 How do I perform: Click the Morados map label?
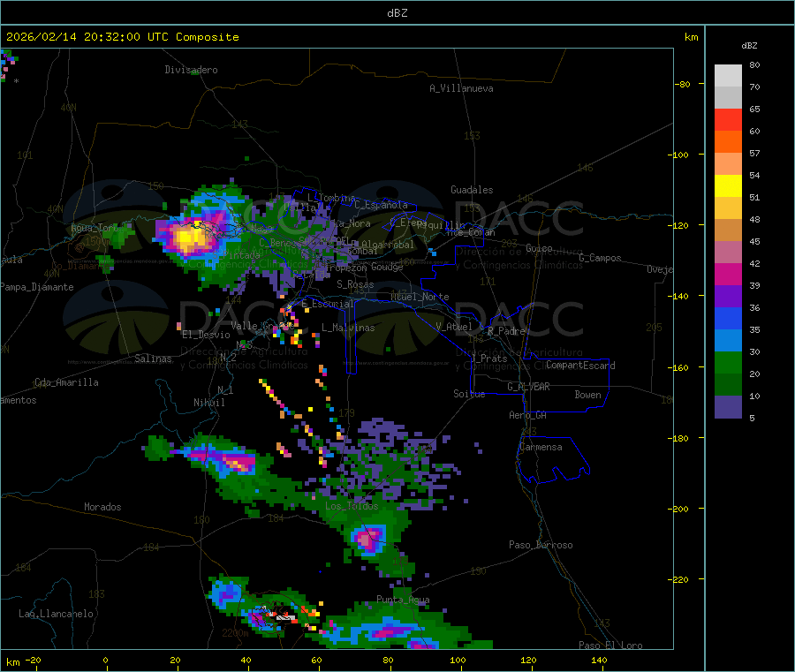(102, 507)
